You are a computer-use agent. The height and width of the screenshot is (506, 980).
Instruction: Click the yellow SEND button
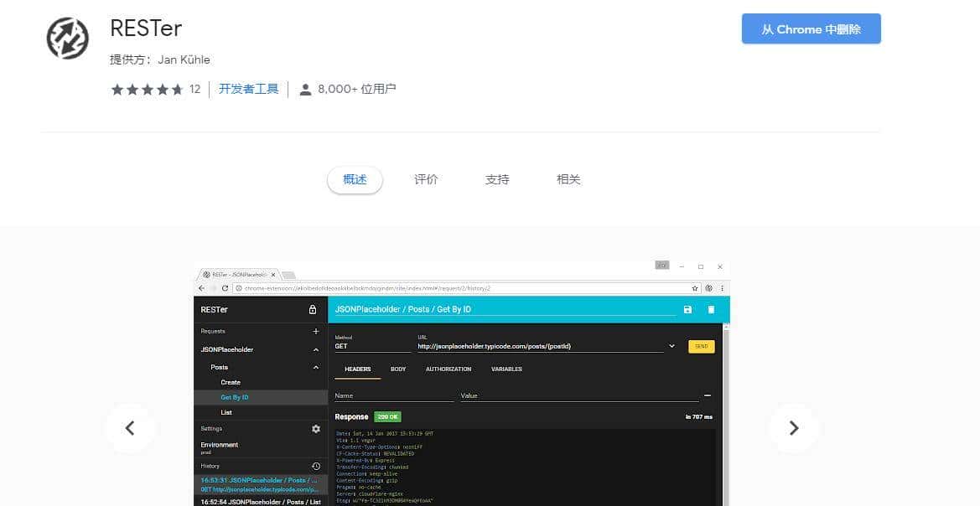click(701, 346)
